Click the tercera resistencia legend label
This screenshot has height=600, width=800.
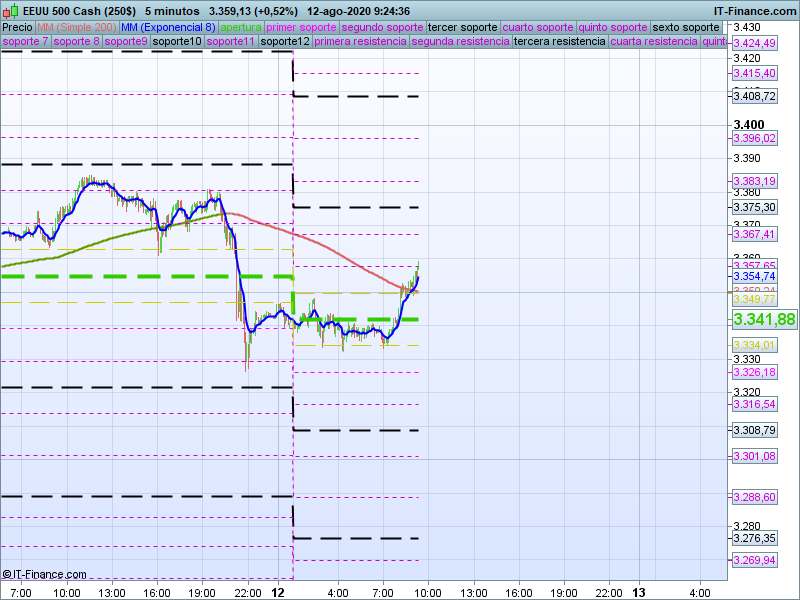tap(558, 42)
